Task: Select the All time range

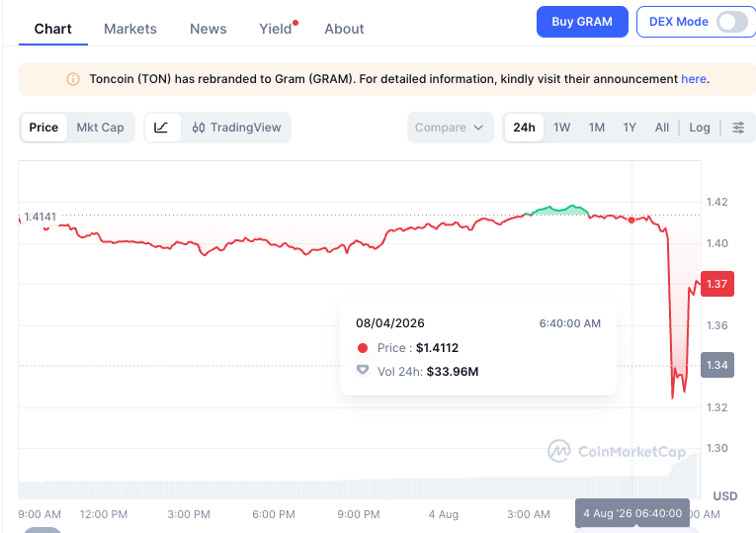Action: [x=661, y=128]
